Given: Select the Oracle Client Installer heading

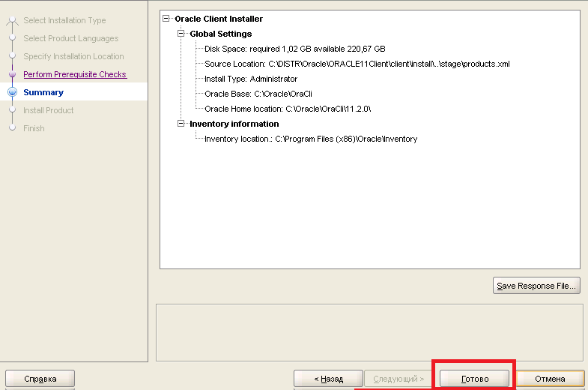Looking at the screenshot, I should tap(219, 19).
